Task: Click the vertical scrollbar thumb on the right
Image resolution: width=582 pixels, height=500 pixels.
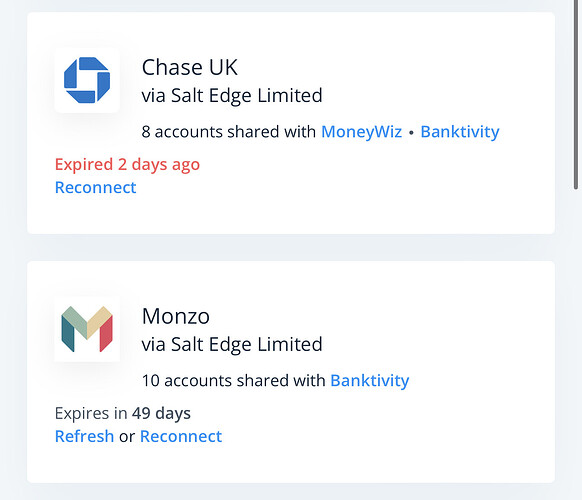Action: point(577,95)
